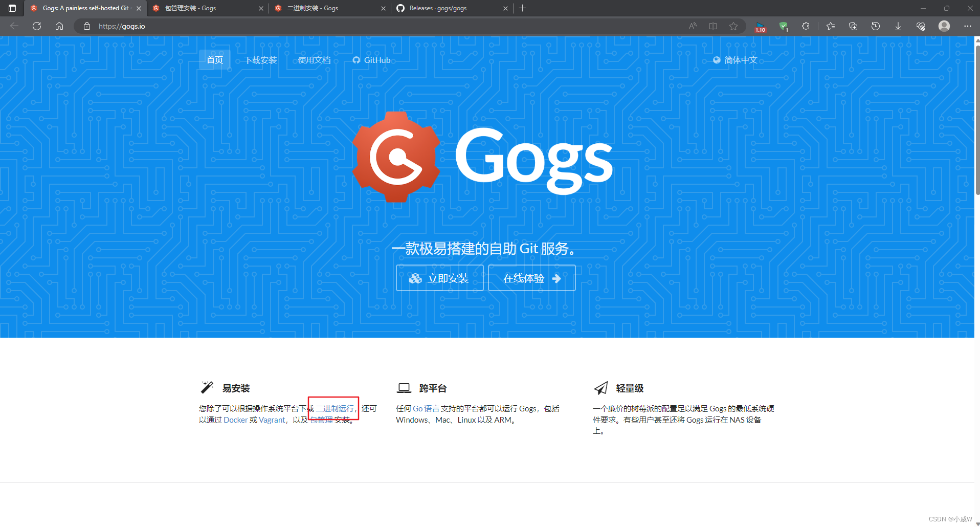Open the 使用文档 navigation item
Image resolution: width=980 pixels, height=527 pixels.
(x=314, y=60)
